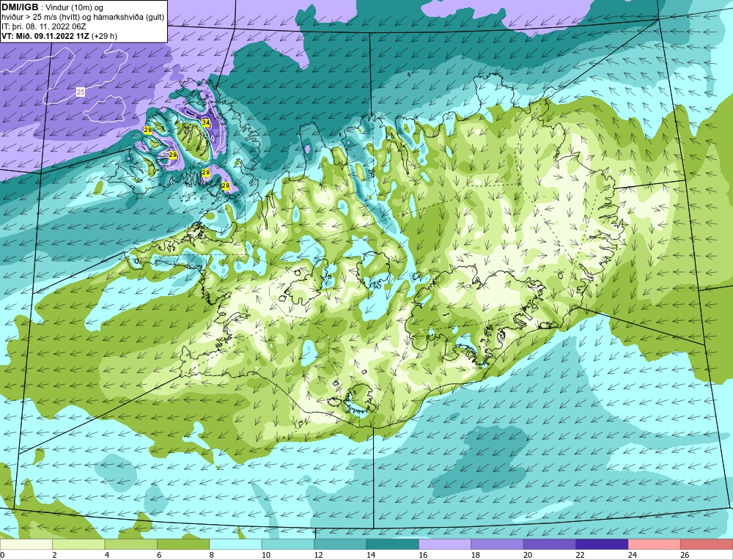Viewport: 733px width, 560px height.
Task: Click the "(+29 h)" forecast offset text
Action: (104, 36)
